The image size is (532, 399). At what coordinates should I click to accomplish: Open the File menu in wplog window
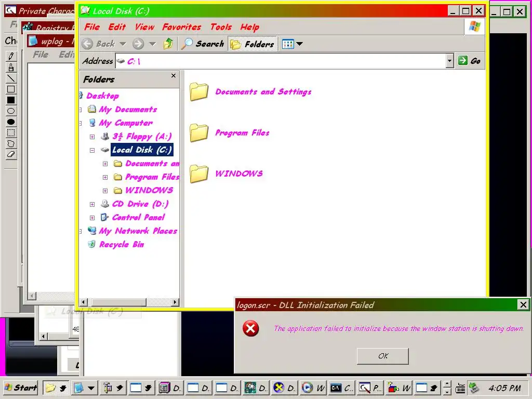41,55
